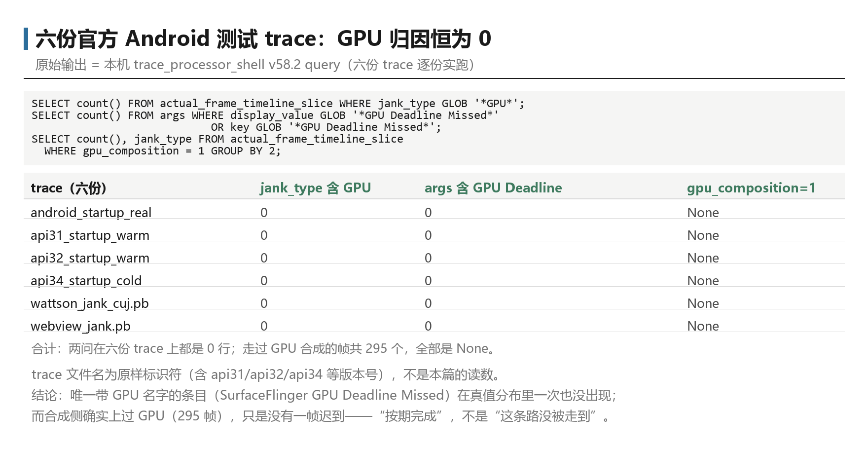Click the 'None' cell in android_startup_real row
This screenshot has height=451, width=868.
click(703, 213)
